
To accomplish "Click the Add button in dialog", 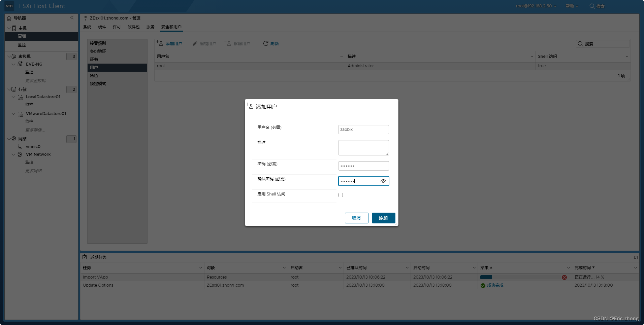I will (383, 218).
